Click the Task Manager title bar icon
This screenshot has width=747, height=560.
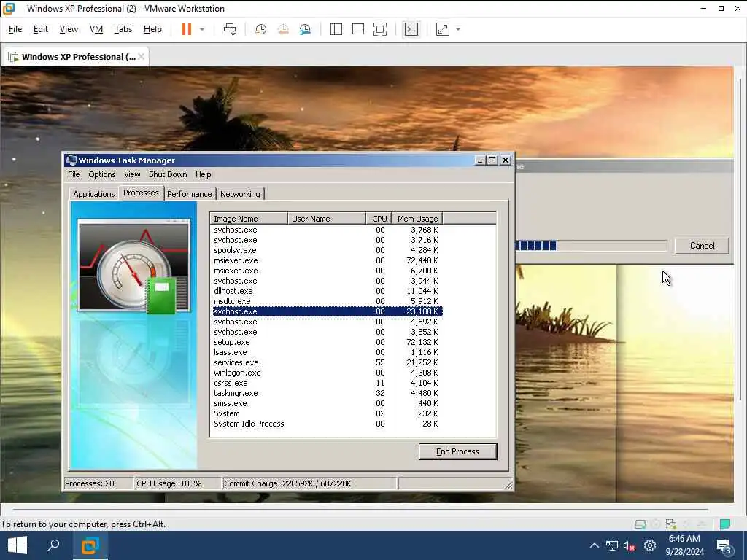point(71,160)
